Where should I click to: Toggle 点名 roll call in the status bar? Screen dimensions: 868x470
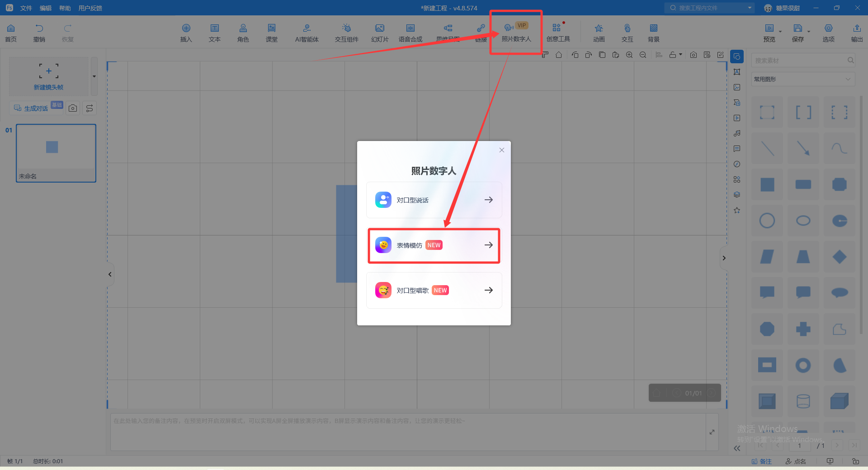point(796,461)
